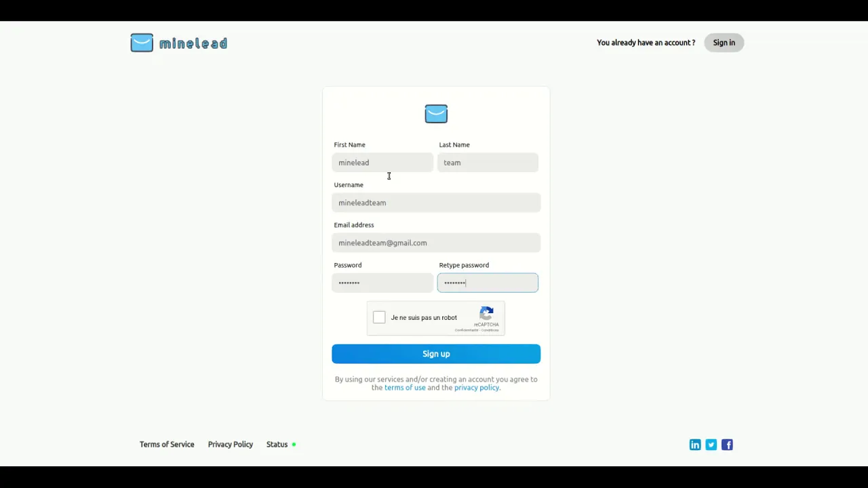The height and width of the screenshot is (488, 868).
Task: Click the 'Email address' field label
Action: tap(354, 225)
